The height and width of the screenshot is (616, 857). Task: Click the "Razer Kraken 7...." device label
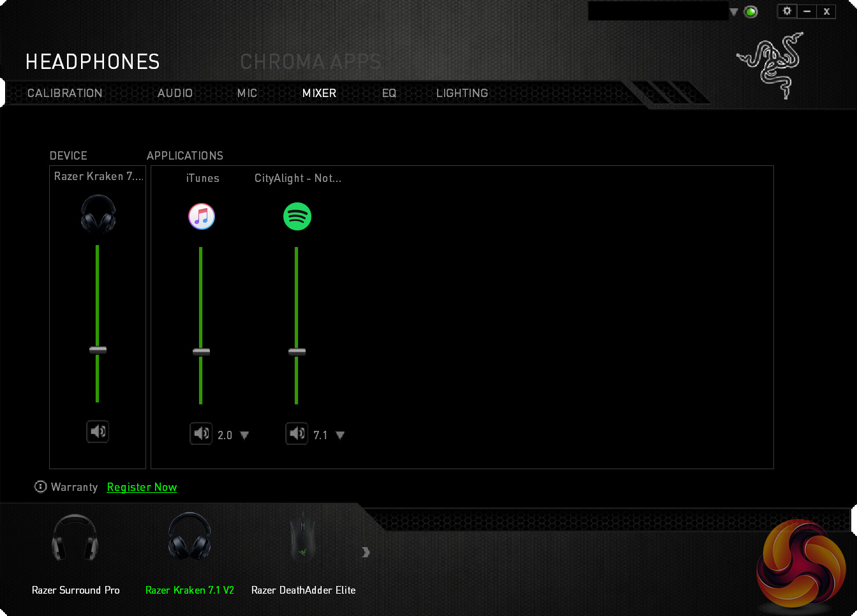tap(99, 176)
